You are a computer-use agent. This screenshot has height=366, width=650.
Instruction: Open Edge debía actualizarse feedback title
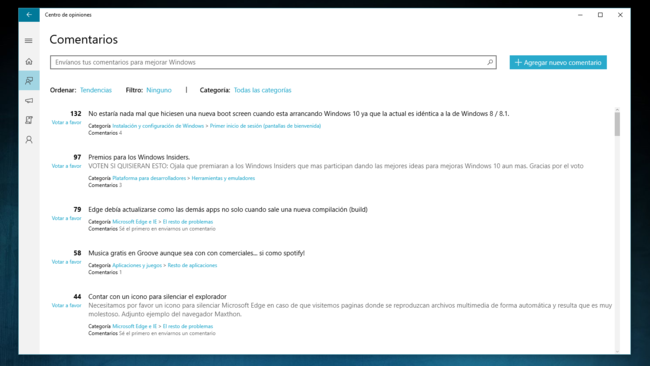tap(228, 209)
